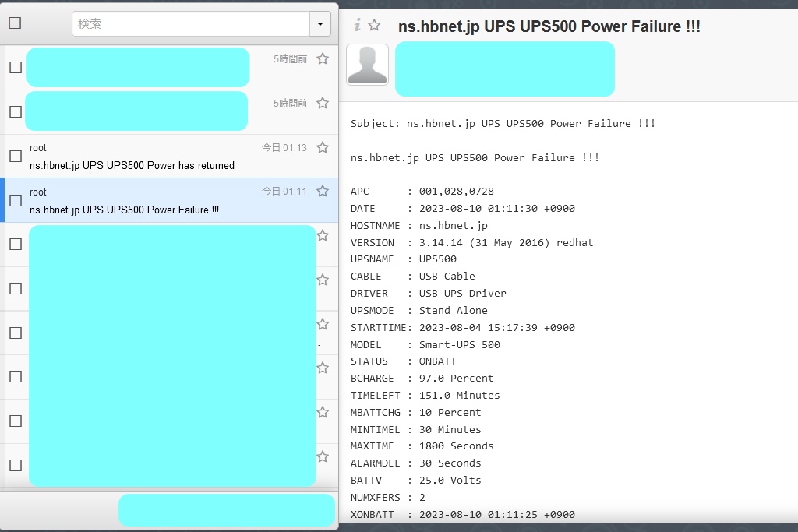The height and width of the screenshot is (532, 798).
Task: Check the 'Power Failure !!!' email checkbox
Action: pyautogui.click(x=16, y=200)
